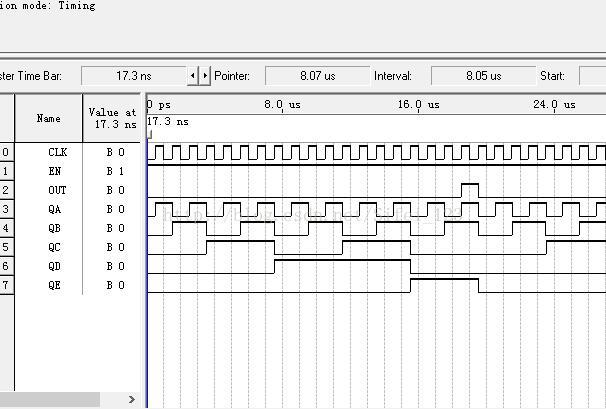The height and width of the screenshot is (409, 606).
Task: Click the B 0 value of CLK
Action: tap(115, 152)
